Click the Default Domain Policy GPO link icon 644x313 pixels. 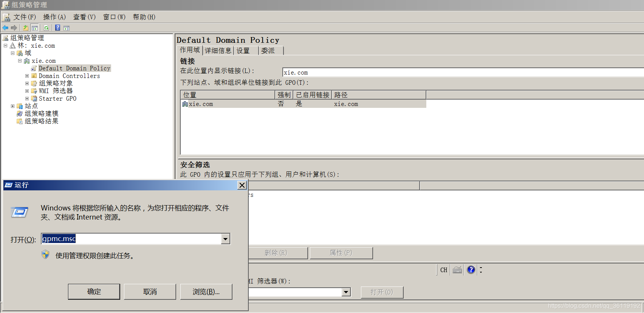(34, 68)
